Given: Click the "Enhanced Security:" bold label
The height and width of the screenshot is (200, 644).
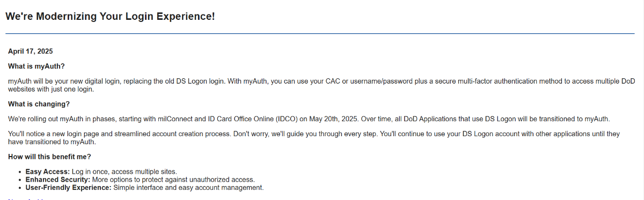Looking at the screenshot, I should 58,180.
